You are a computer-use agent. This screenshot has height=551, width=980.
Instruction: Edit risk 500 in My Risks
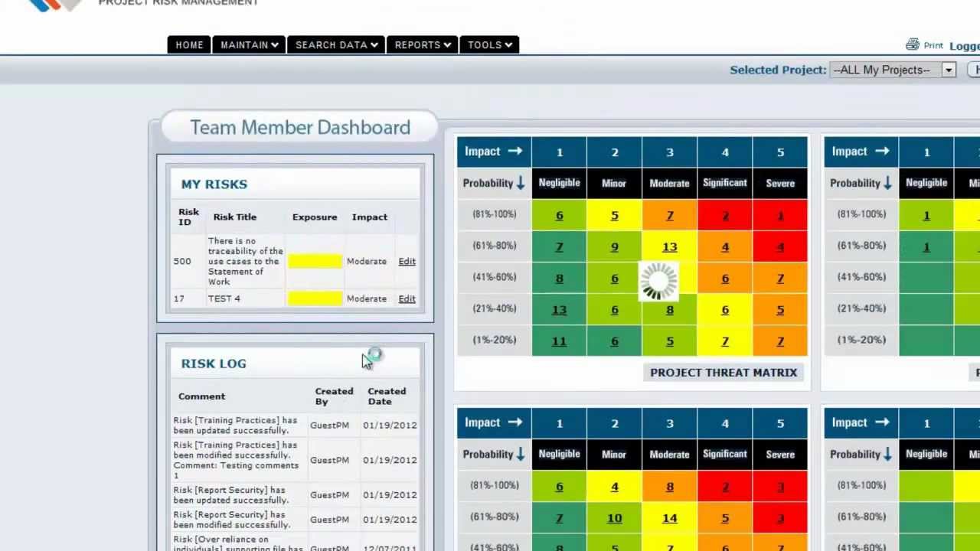tap(407, 261)
